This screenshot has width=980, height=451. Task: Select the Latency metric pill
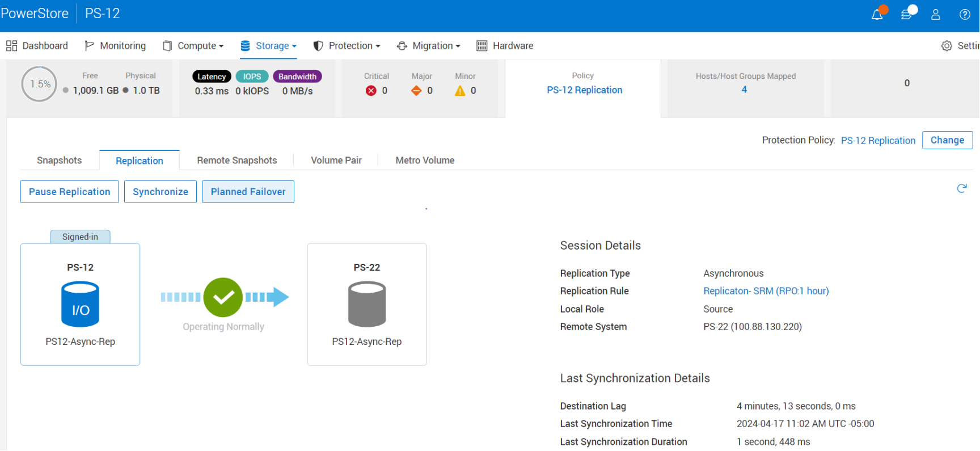pos(212,77)
